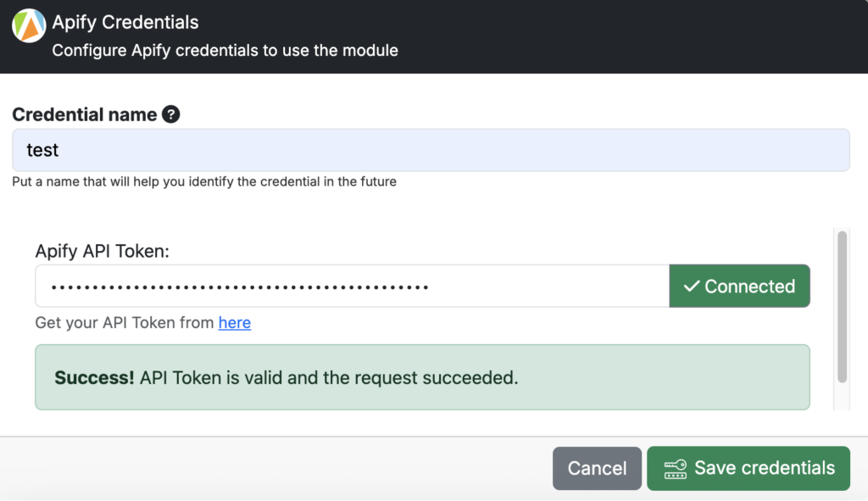Open the Credential name help tooltip icon

tap(170, 114)
